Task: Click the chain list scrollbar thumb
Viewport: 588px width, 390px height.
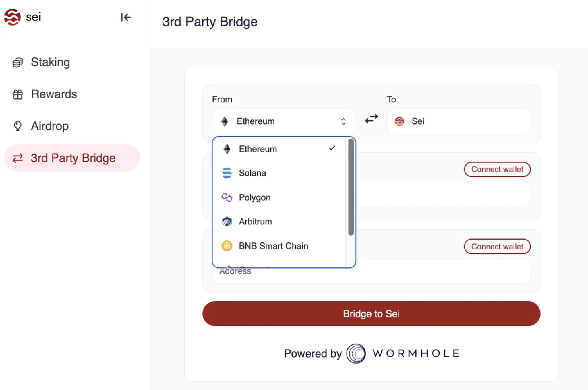Action: click(351, 187)
